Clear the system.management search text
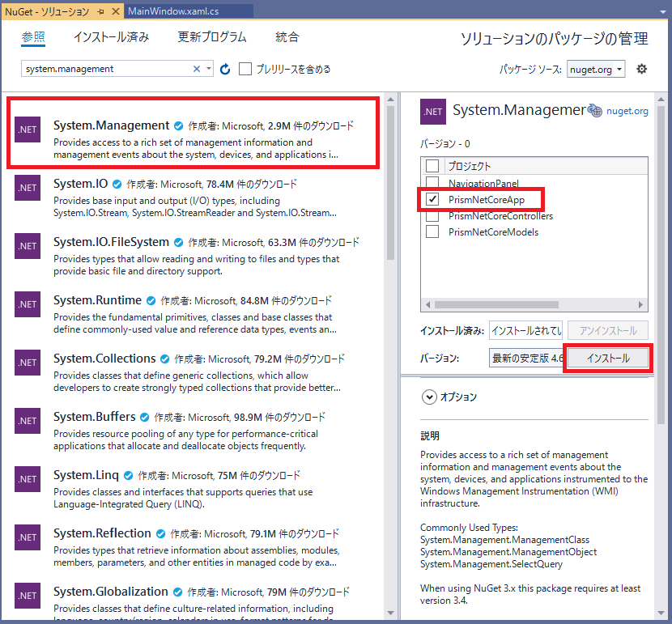The width and height of the screenshot is (672, 624). [x=196, y=69]
